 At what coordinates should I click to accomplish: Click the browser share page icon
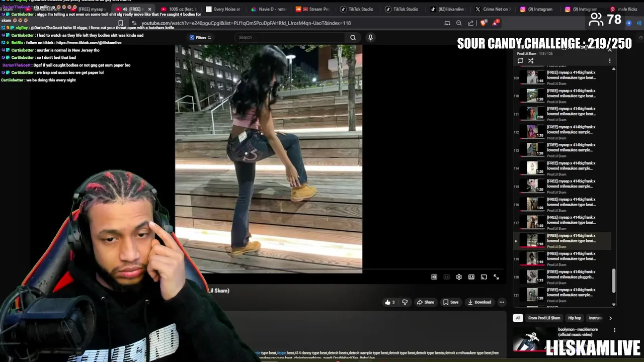click(x=470, y=23)
